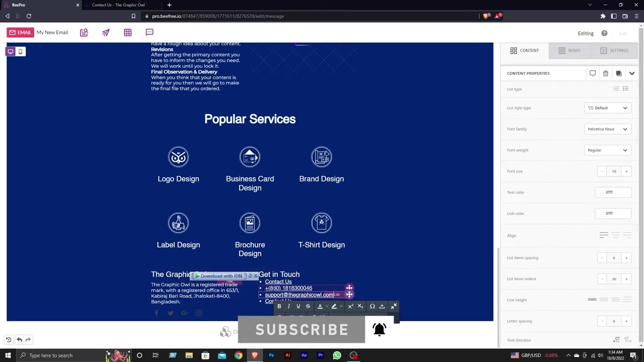Toggle the structure grid icon in toolbar

pos(128,33)
